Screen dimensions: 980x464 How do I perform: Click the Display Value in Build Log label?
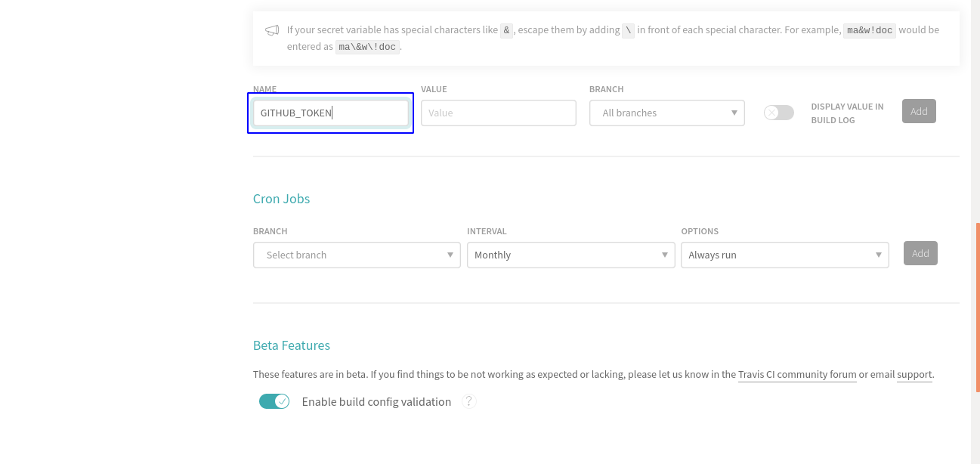click(x=847, y=113)
